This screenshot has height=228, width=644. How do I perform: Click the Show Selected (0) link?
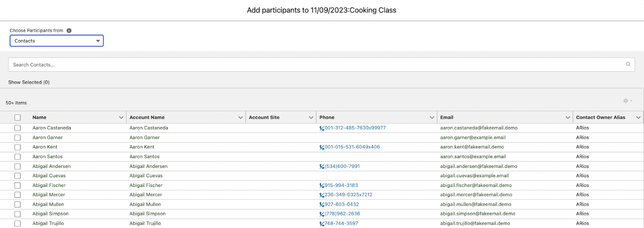[x=29, y=82]
